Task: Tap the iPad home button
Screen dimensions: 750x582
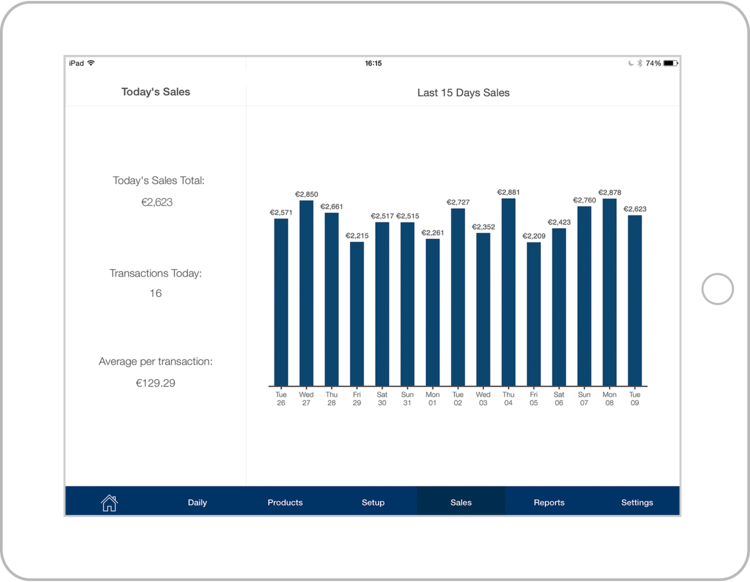Action: (717, 289)
